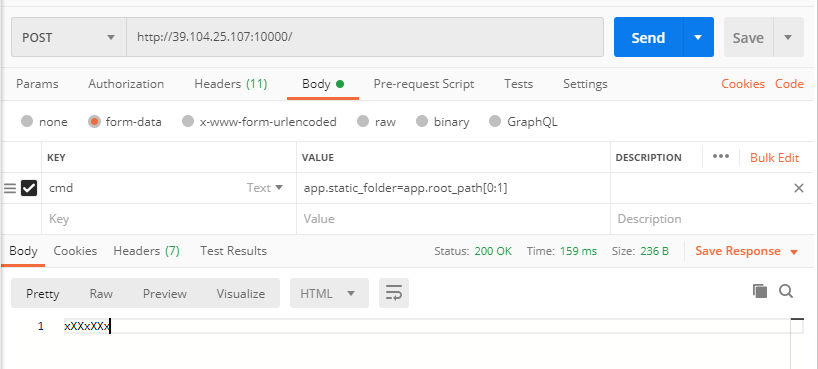The width and height of the screenshot is (818, 369).
Task: Open search in response with magnifier icon
Action: 786,291
